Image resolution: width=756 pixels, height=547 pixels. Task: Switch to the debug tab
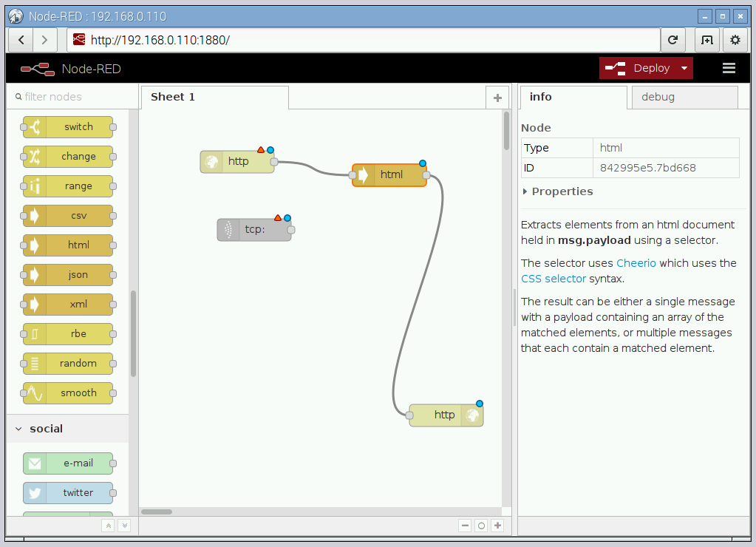pyautogui.click(x=658, y=97)
